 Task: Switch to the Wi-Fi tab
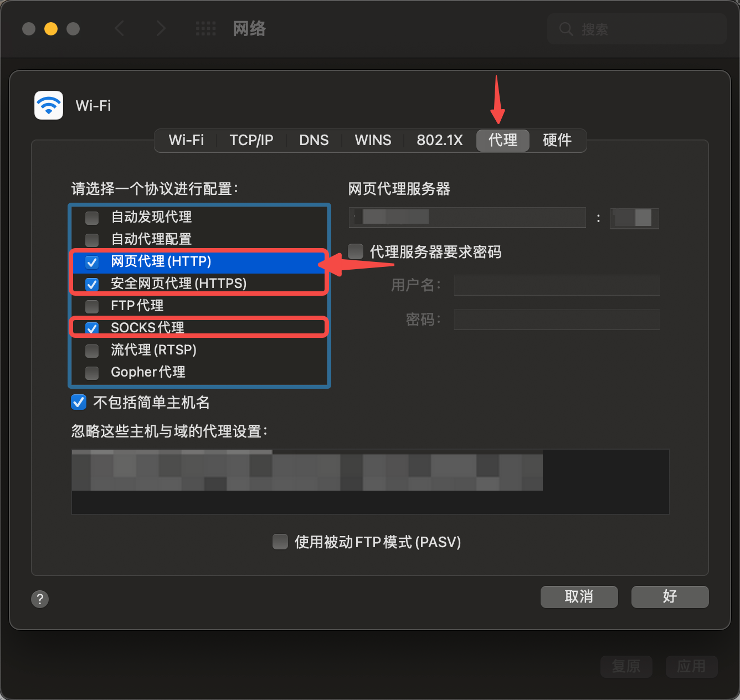[186, 140]
